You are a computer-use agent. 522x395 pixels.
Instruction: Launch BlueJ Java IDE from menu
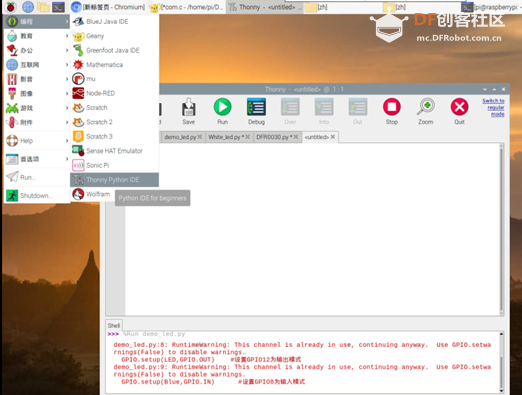[114, 21]
